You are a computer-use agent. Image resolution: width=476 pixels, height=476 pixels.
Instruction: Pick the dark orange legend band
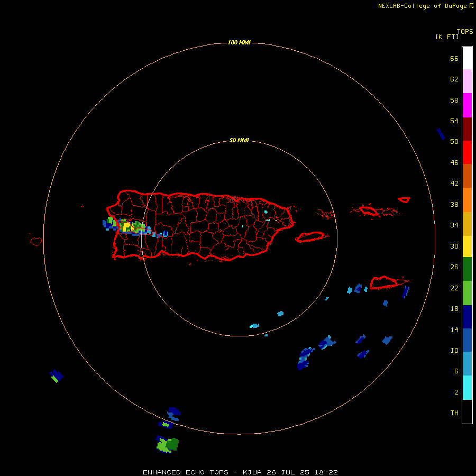pos(467,176)
